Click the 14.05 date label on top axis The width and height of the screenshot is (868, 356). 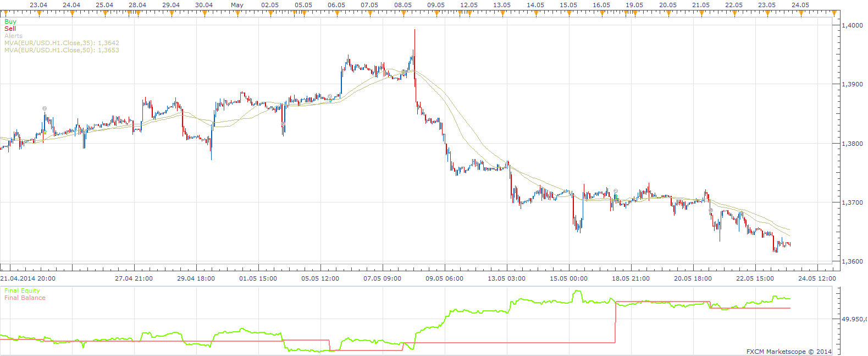pyautogui.click(x=535, y=5)
